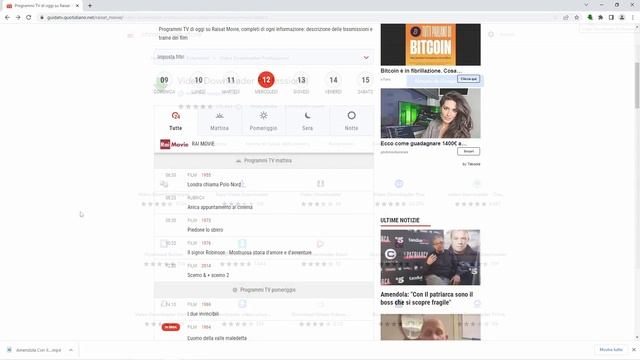
Task: Open the share page icon in address bar
Action: (x=566, y=18)
